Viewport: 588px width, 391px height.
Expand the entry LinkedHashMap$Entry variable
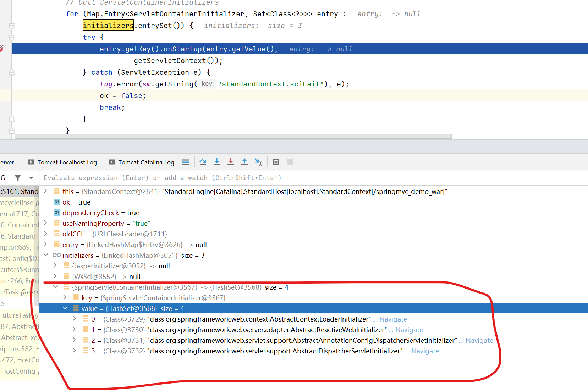(45, 244)
